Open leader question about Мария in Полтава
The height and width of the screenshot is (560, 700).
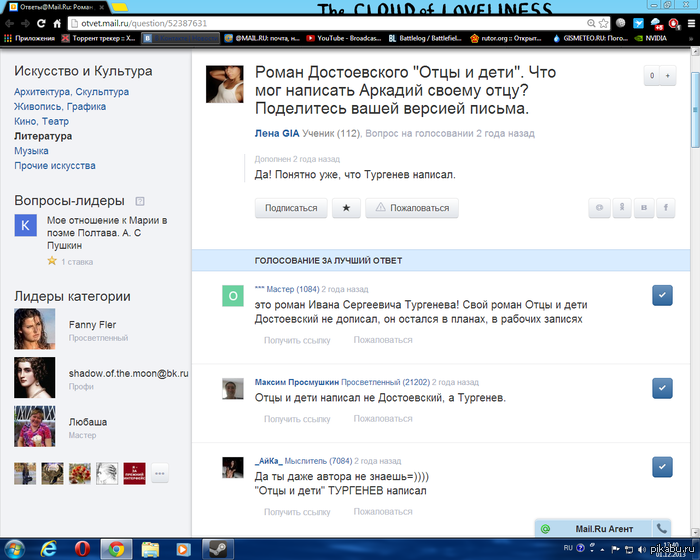coord(107,233)
